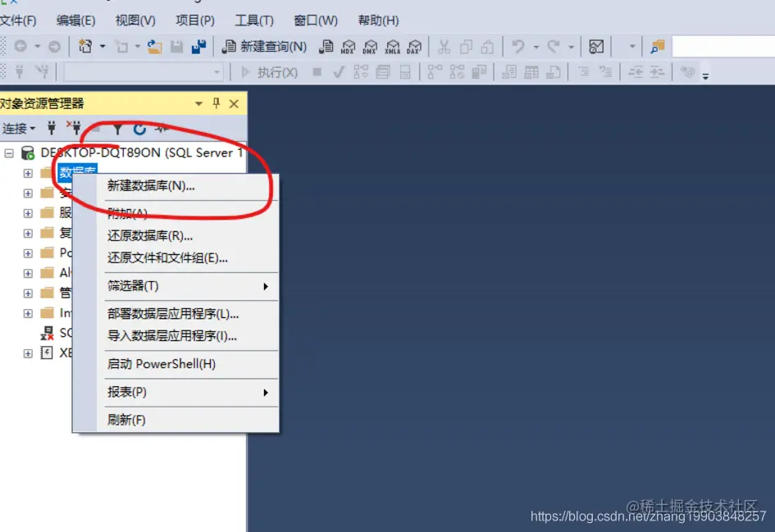Expand the tree node beginning with 服
Screen dimensions: 775x532
coord(28,213)
